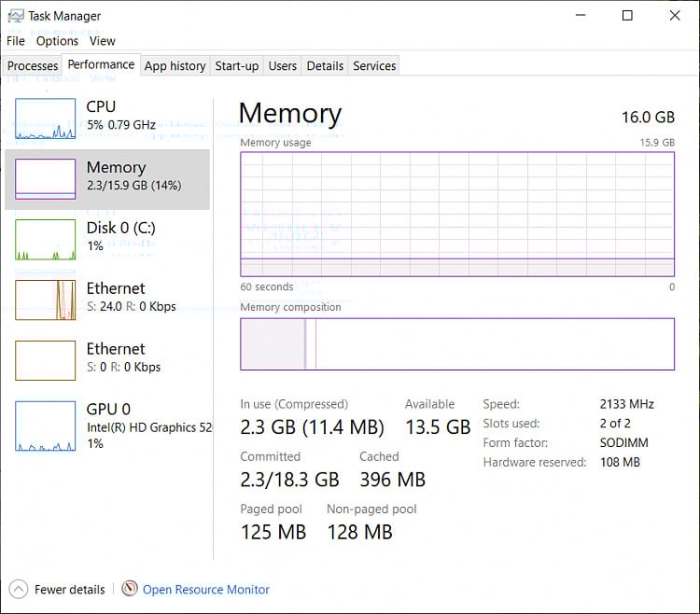Click the Memory usage history graph
The width and height of the screenshot is (700, 614).
click(457, 215)
